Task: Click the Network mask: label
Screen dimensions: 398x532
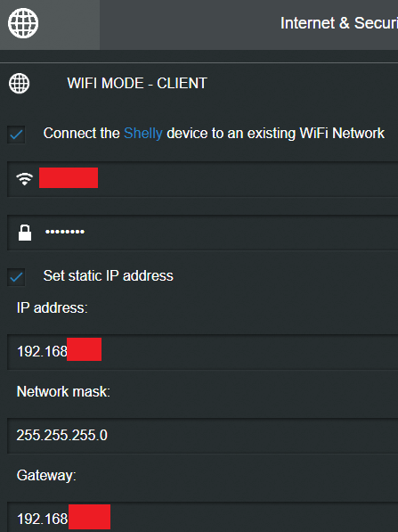Action: tap(63, 391)
